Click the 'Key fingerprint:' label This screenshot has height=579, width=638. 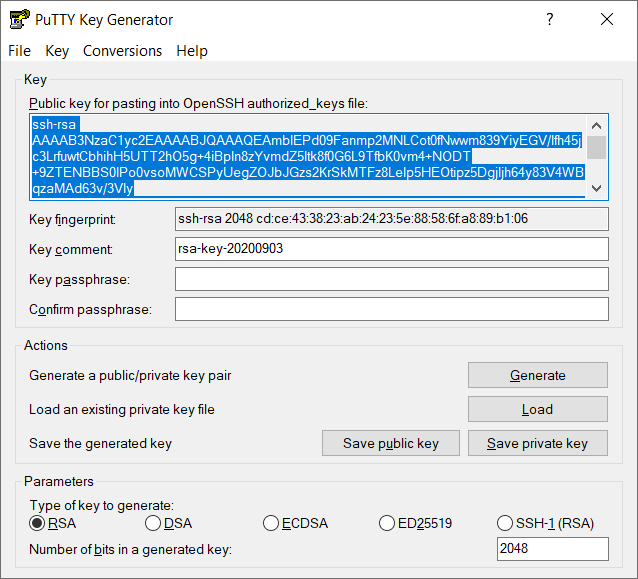click(72, 220)
